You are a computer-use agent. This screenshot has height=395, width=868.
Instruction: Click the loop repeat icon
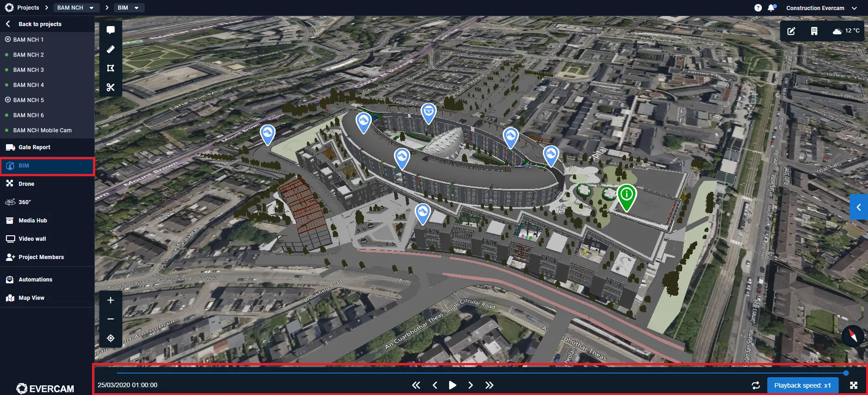click(x=756, y=385)
